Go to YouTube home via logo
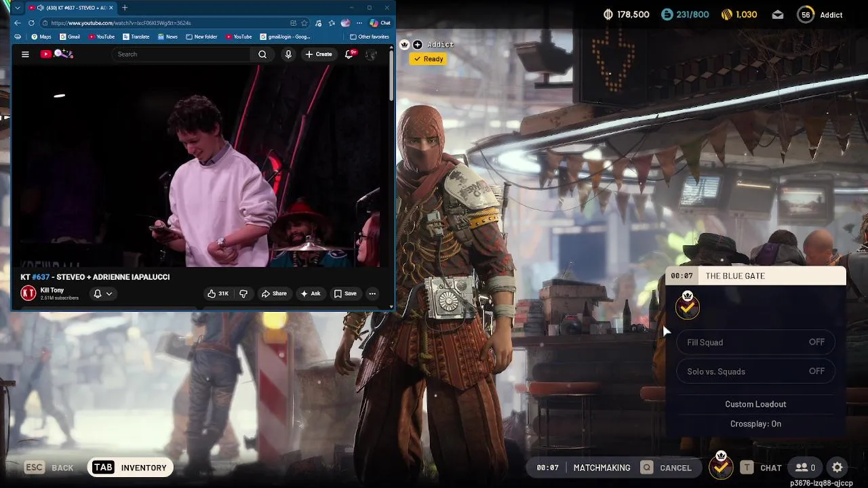The width and height of the screenshot is (868, 488). tap(56, 54)
